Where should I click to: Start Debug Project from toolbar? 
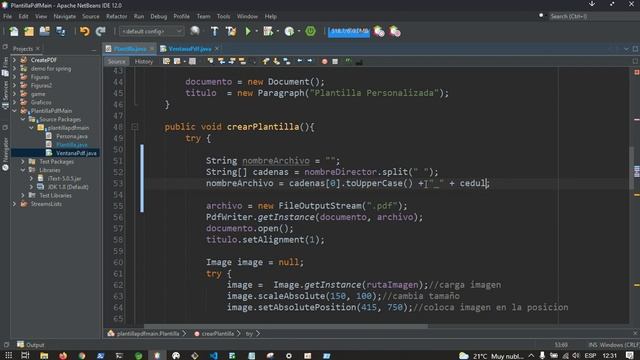point(268,31)
